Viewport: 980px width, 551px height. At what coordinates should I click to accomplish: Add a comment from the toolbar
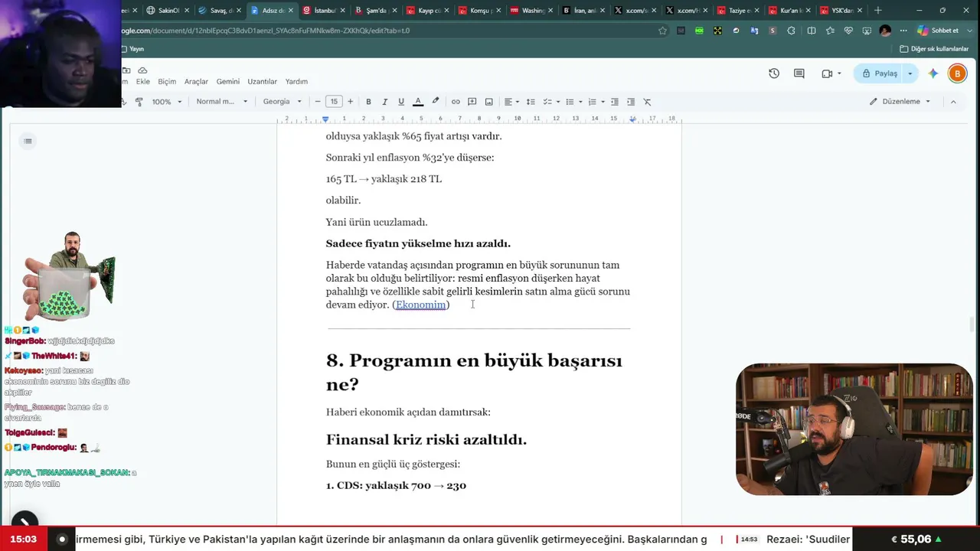pos(472,102)
